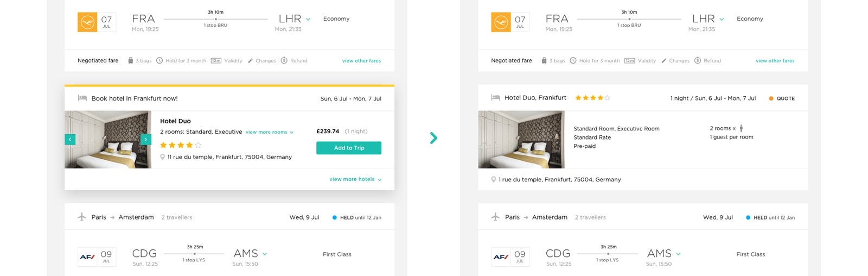Open view other fares link in right panel
Image resolution: width=868 pixels, height=276 pixels.
(775, 61)
